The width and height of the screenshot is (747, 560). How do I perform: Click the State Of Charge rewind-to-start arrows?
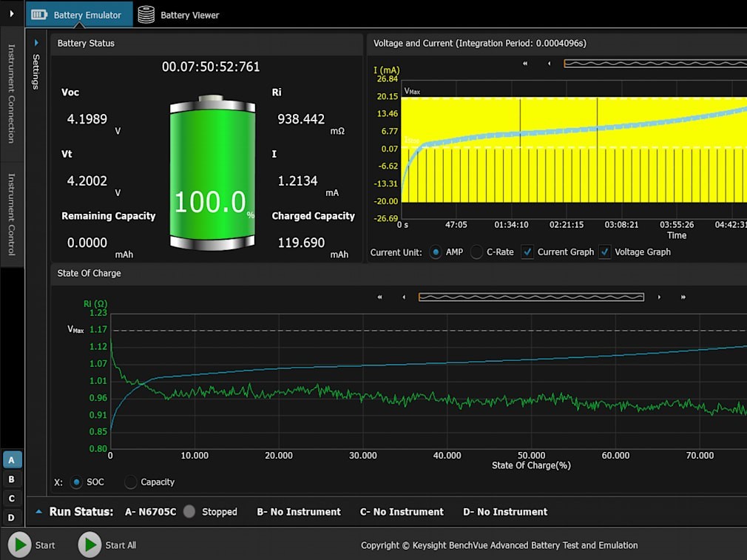pos(380,297)
